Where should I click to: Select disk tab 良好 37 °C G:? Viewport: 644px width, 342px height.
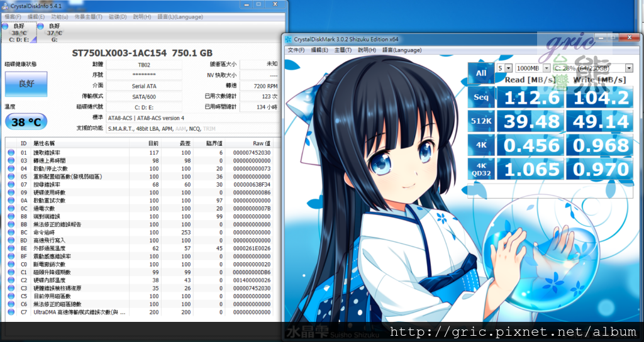[54, 32]
